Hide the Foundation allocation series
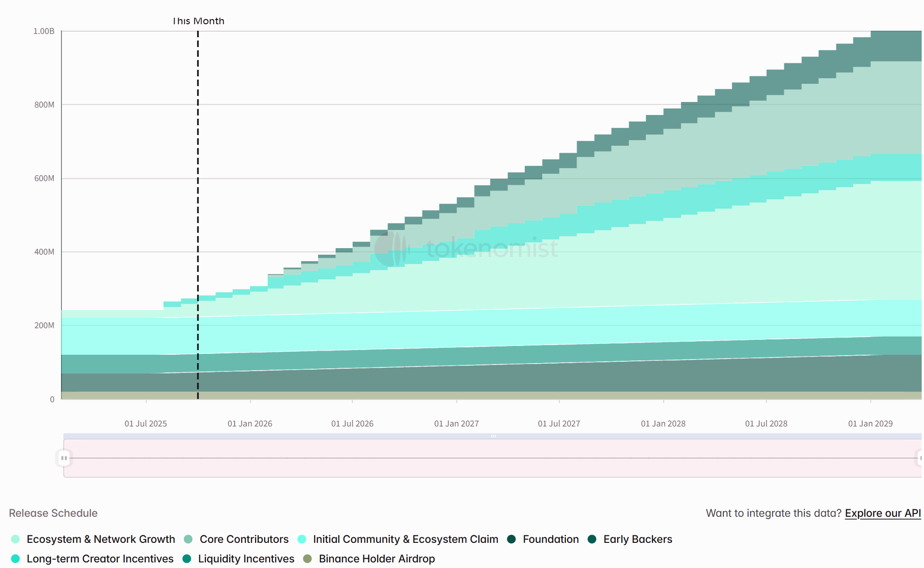Image resolution: width=924 pixels, height=568 pixels. click(551, 539)
